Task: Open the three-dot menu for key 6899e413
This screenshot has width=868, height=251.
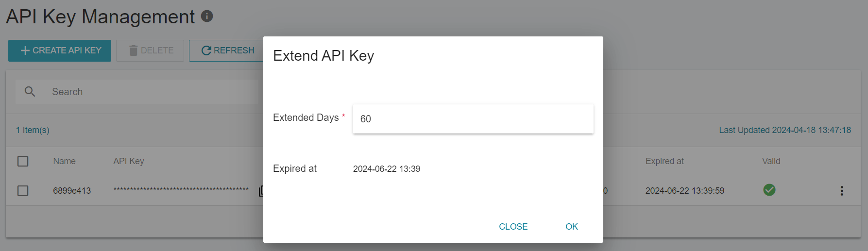Action: 842,191
